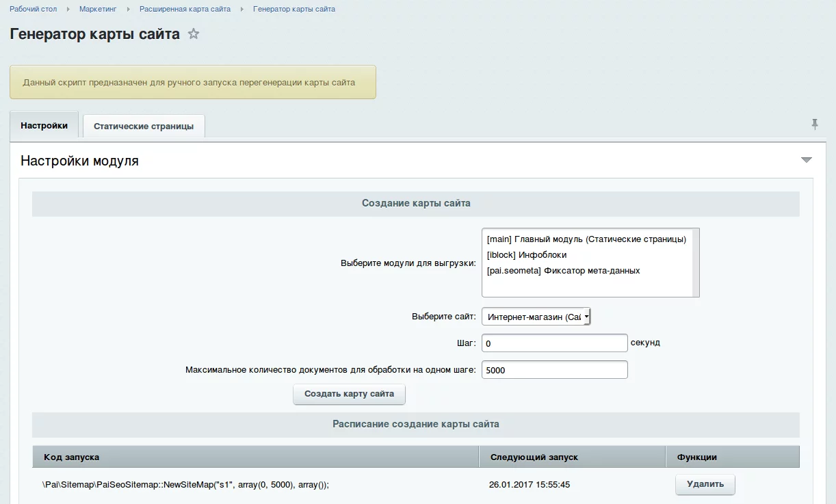Navigate to Расширенная карта сайта breadcrumb

(185, 9)
